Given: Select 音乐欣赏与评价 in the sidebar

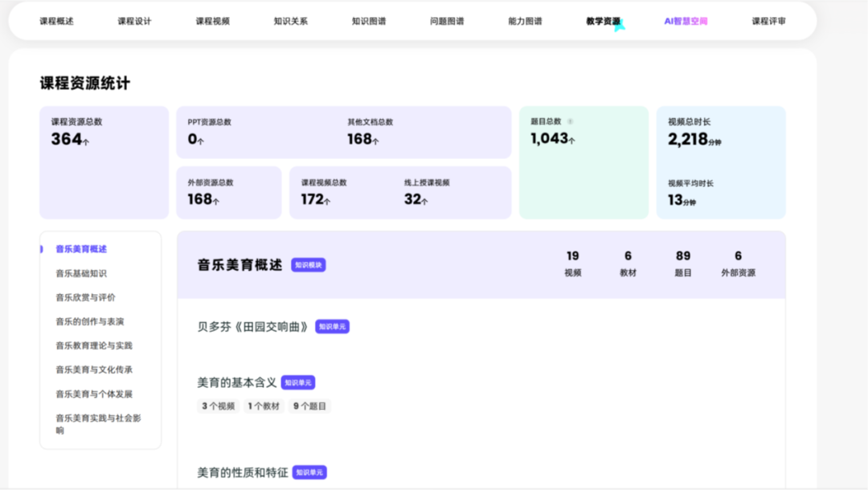Looking at the screenshot, I should pyautogui.click(x=85, y=297).
